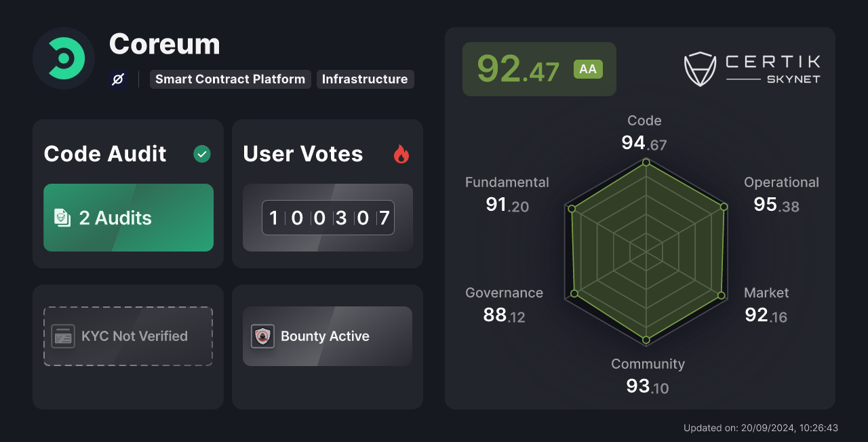Open the 2 Audits report

128,218
